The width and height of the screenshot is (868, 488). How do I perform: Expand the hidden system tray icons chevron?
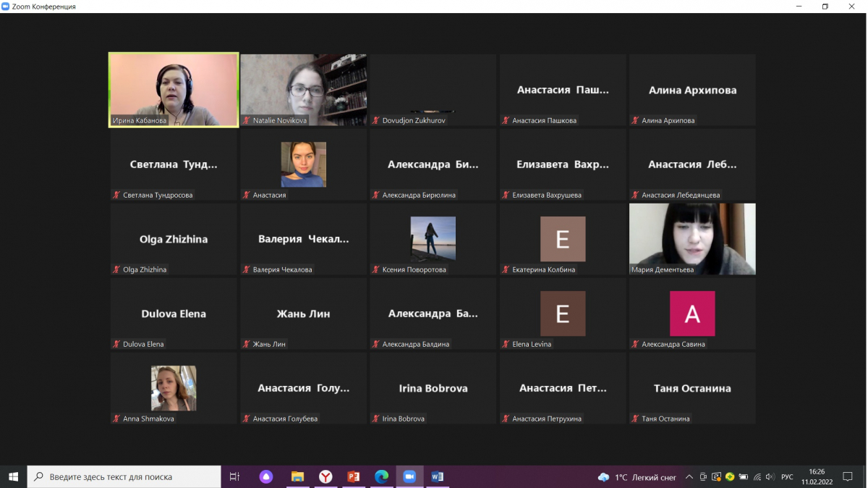pos(689,477)
